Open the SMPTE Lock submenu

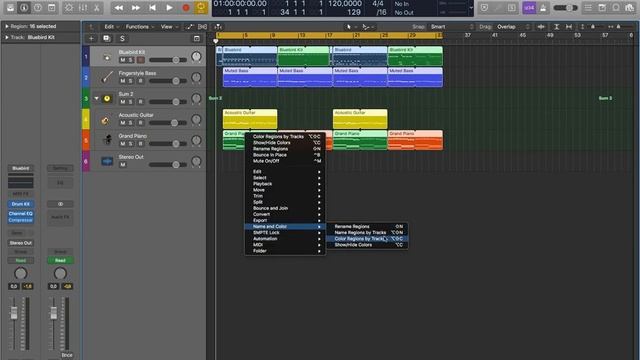(x=284, y=233)
